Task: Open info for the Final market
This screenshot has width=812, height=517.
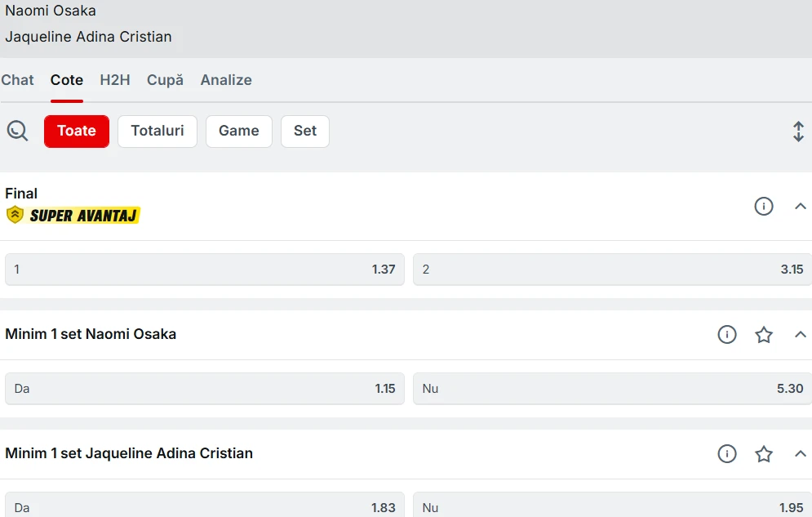Action: coord(763,207)
